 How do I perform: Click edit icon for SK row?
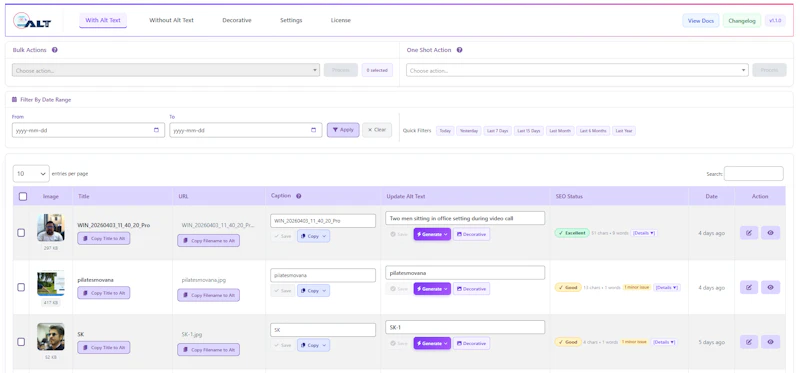[x=749, y=342]
